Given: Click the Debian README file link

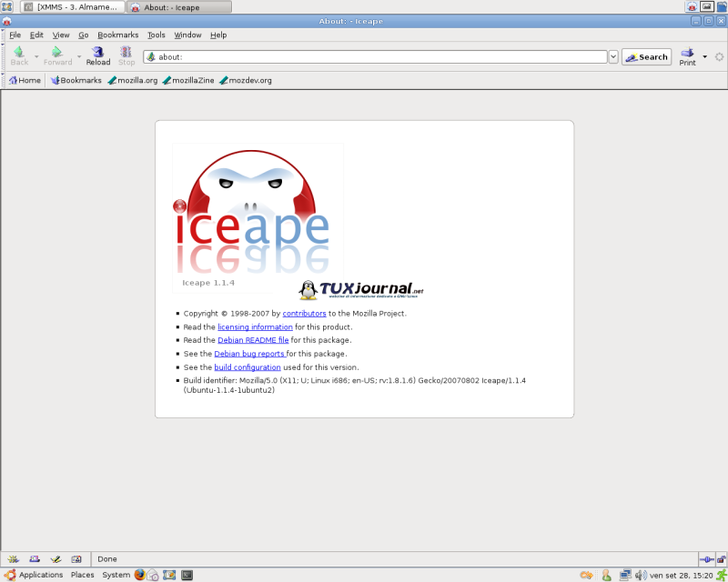Looking at the screenshot, I should click(254, 340).
